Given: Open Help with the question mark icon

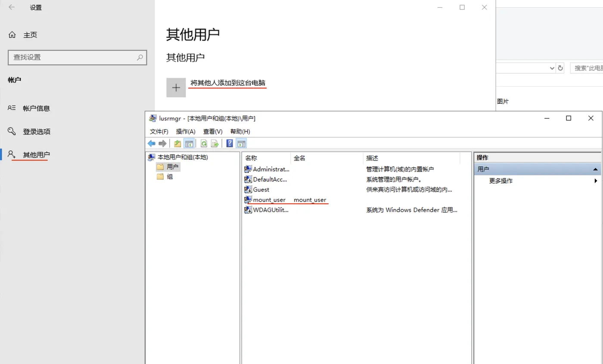Looking at the screenshot, I should [230, 143].
